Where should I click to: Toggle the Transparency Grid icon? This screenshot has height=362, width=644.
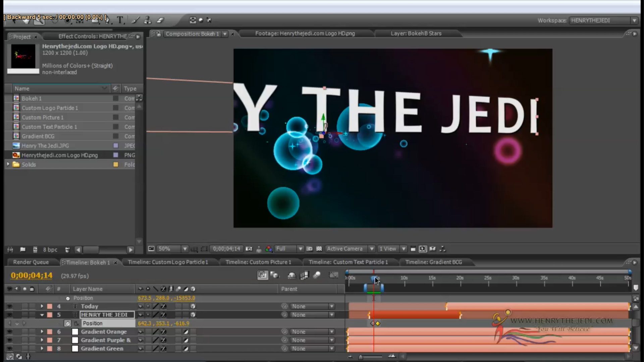click(319, 249)
